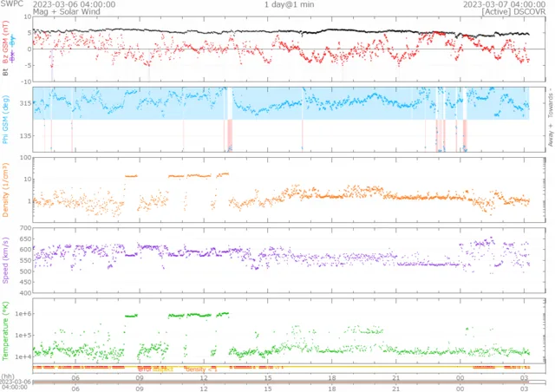Click the orange density plateau near 12 hours
Viewport: 555px width, 392px height.
(189, 176)
